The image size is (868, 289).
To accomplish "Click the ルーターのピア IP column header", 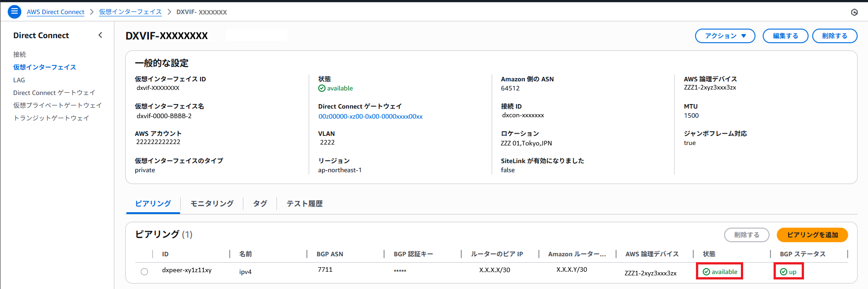I will point(497,254).
